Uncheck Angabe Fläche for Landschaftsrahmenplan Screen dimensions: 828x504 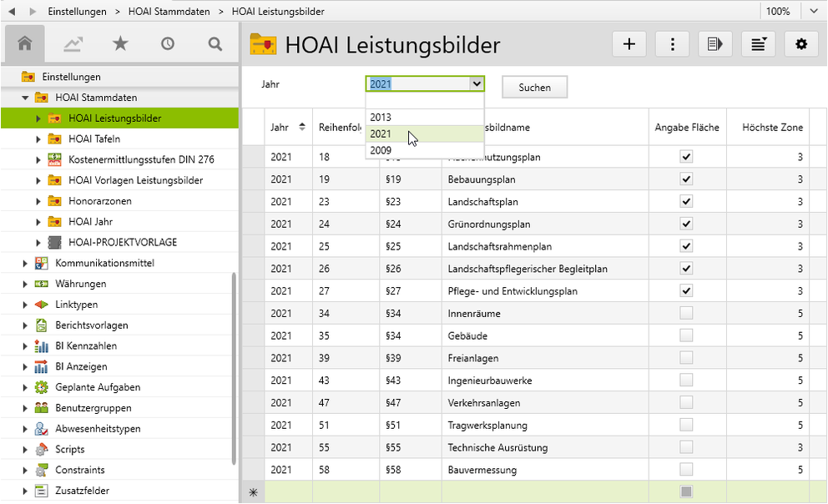click(686, 246)
